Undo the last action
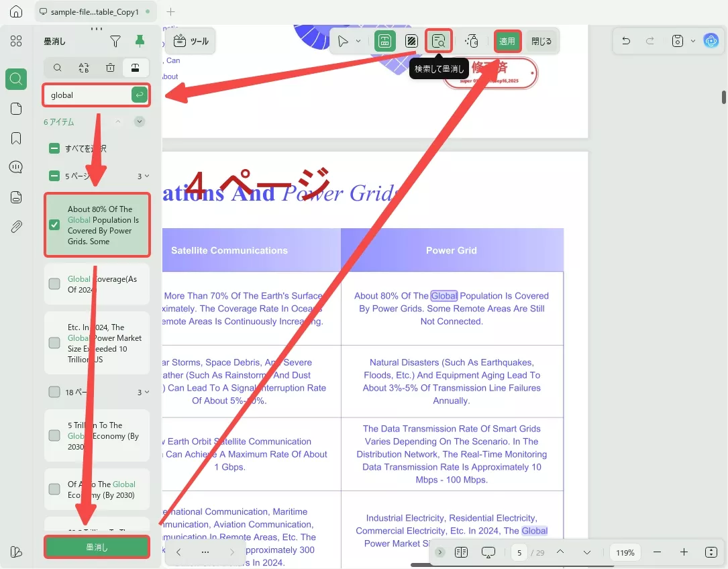This screenshot has width=728, height=569. click(626, 41)
